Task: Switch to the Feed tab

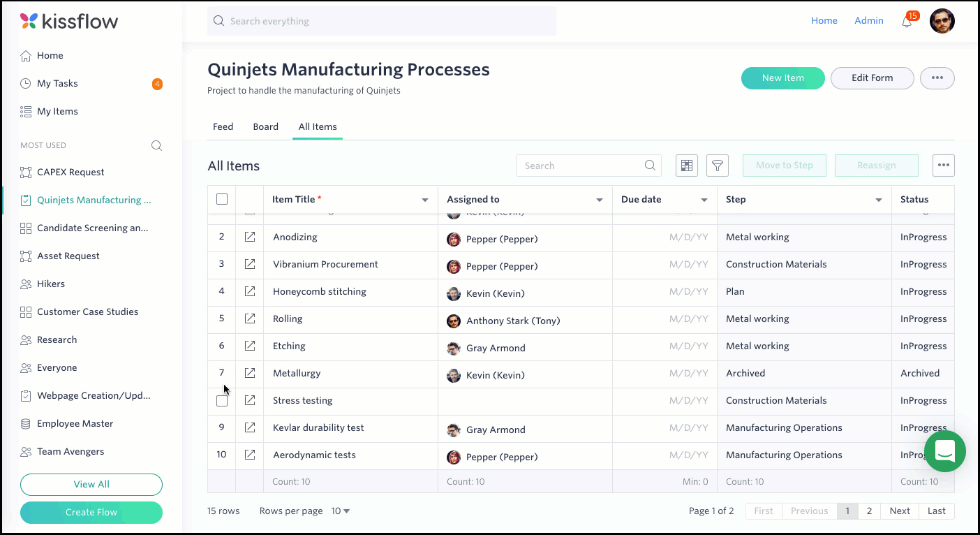Action: [223, 126]
